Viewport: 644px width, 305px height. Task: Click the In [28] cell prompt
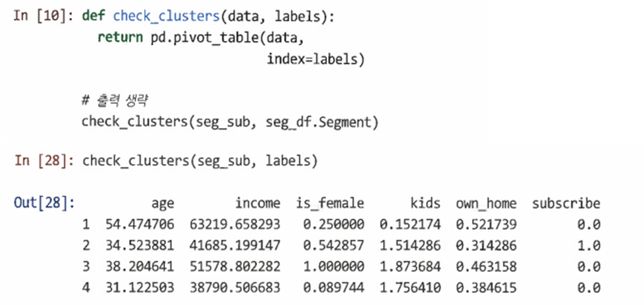[x=44, y=160]
